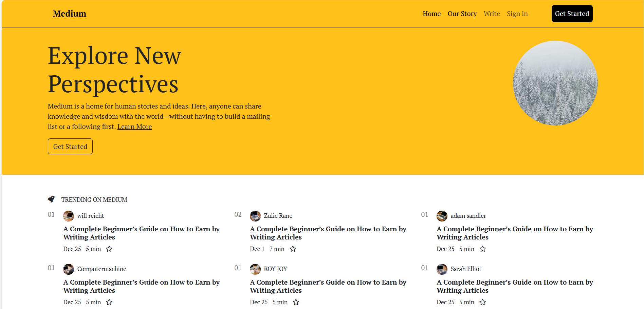Click Sign in link
The image size is (644, 309).
pyautogui.click(x=517, y=14)
